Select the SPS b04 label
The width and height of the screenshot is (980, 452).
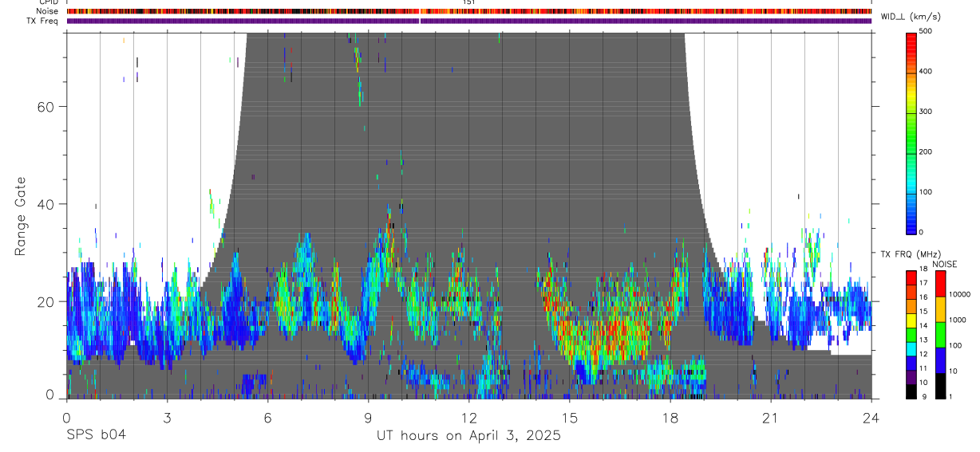click(96, 435)
